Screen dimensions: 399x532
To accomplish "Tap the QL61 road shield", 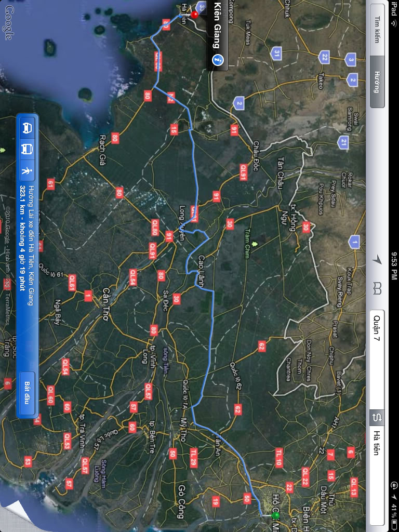I will [72, 283].
